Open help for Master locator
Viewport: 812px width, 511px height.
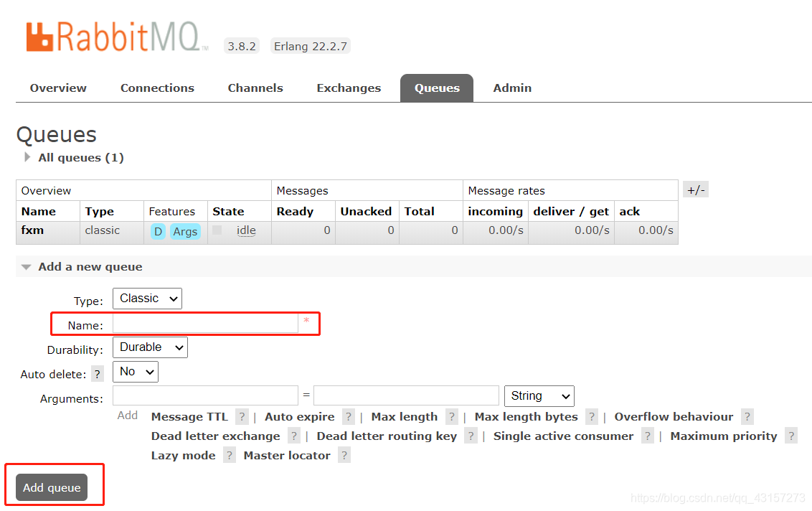click(x=344, y=456)
